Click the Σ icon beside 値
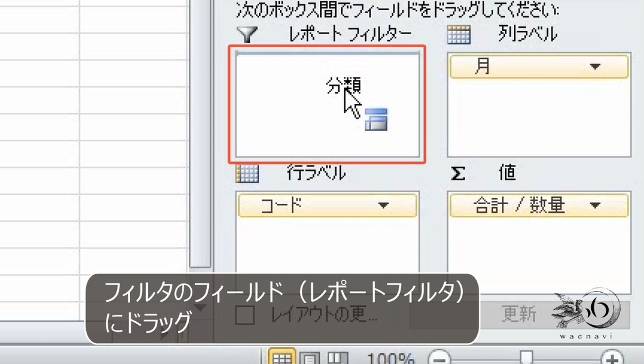Screen dimensions: 644x364 [460, 172]
